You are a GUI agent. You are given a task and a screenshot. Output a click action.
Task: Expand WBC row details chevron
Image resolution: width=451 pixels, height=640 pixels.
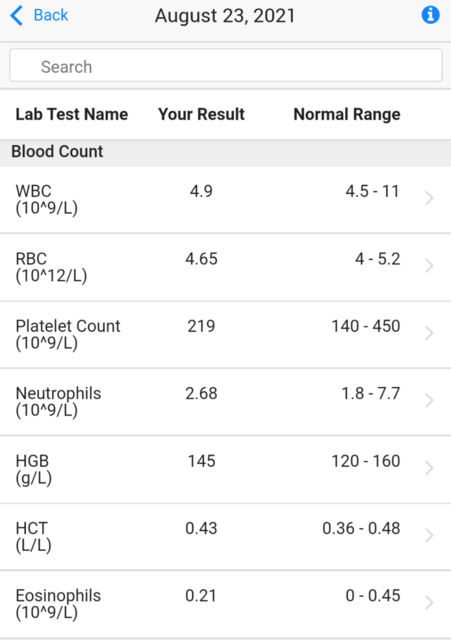(429, 198)
